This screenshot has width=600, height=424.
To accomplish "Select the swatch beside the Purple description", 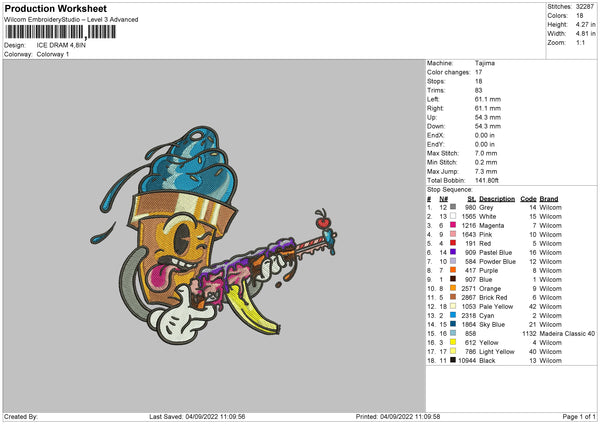I will pos(453,270).
